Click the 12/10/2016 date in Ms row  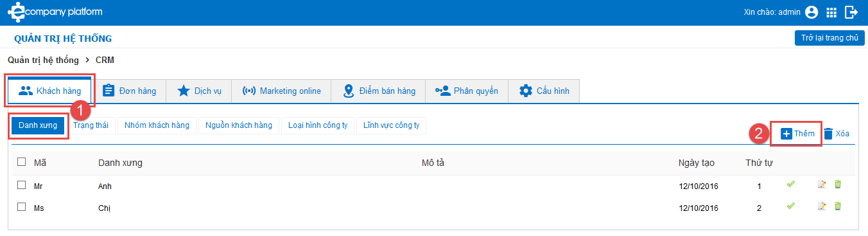(699, 208)
